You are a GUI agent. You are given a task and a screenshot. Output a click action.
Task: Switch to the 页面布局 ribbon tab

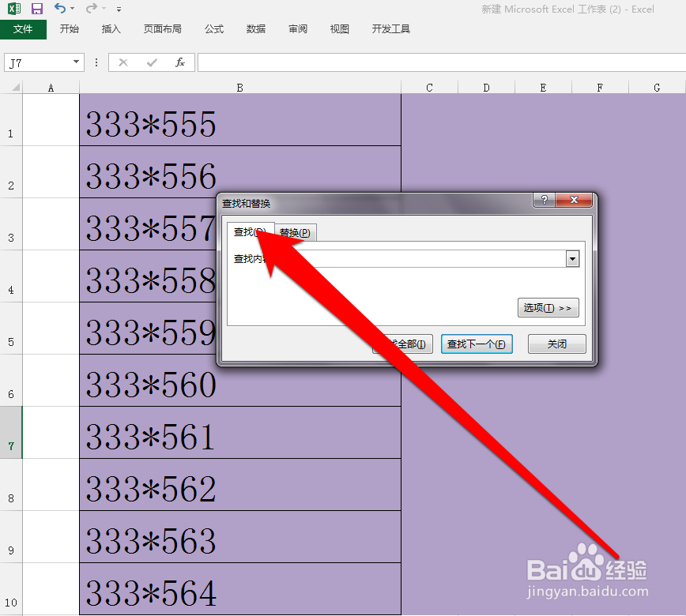pos(163,29)
